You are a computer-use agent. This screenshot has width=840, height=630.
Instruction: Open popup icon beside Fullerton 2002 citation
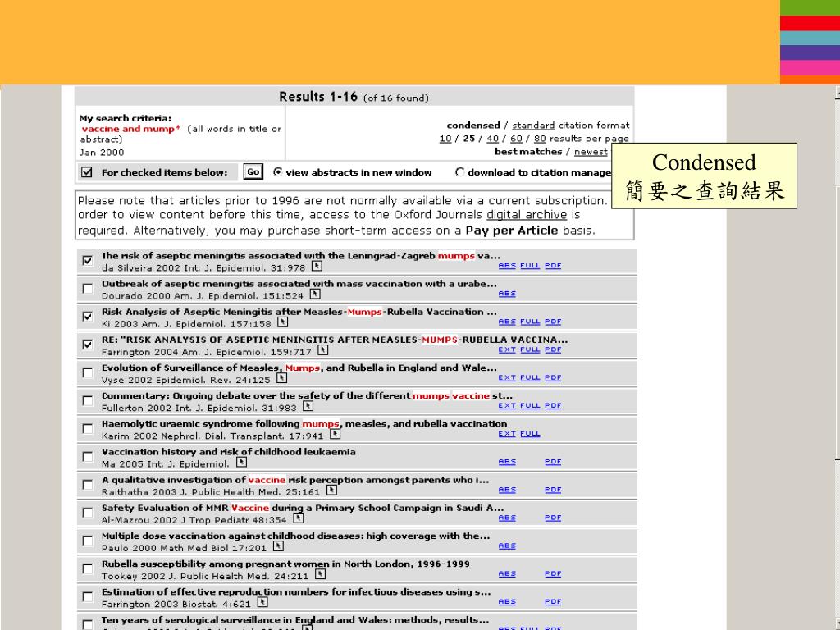click(x=308, y=406)
